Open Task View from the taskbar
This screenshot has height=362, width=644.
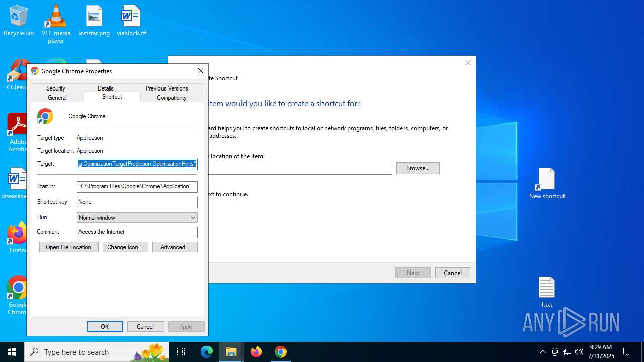(x=181, y=352)
